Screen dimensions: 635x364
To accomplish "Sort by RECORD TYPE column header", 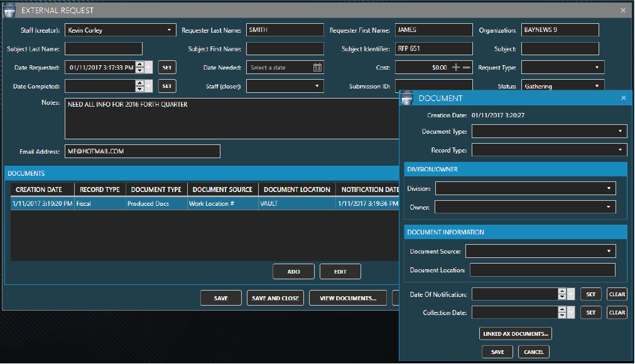I will pyautogui.click(x=100, y=190).
